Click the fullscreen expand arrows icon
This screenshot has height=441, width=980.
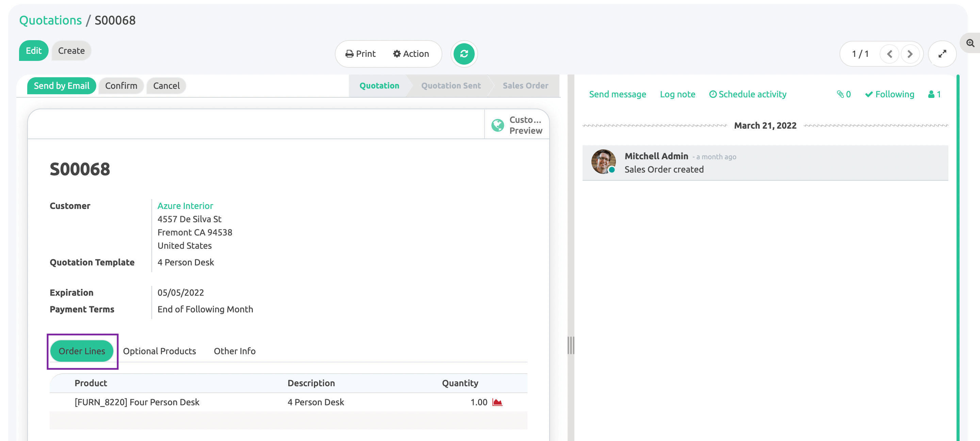[942, 54]
